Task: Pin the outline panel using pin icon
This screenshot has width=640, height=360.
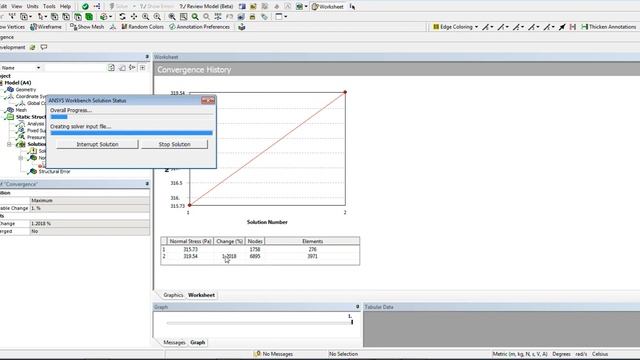Action: (147, 57)
